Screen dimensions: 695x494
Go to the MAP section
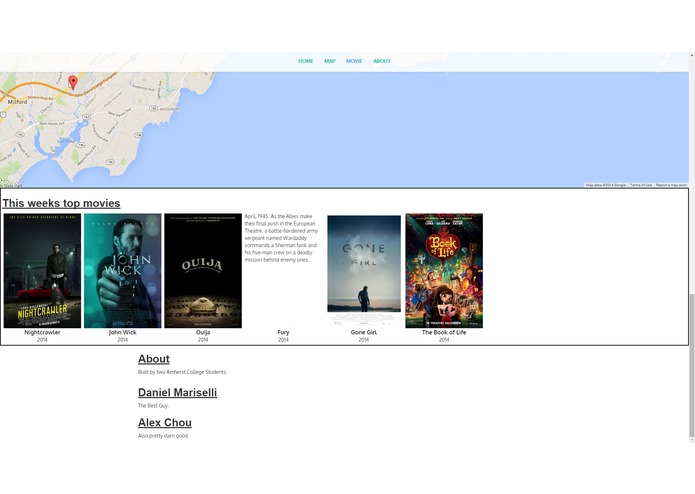(x=330, y=61)
